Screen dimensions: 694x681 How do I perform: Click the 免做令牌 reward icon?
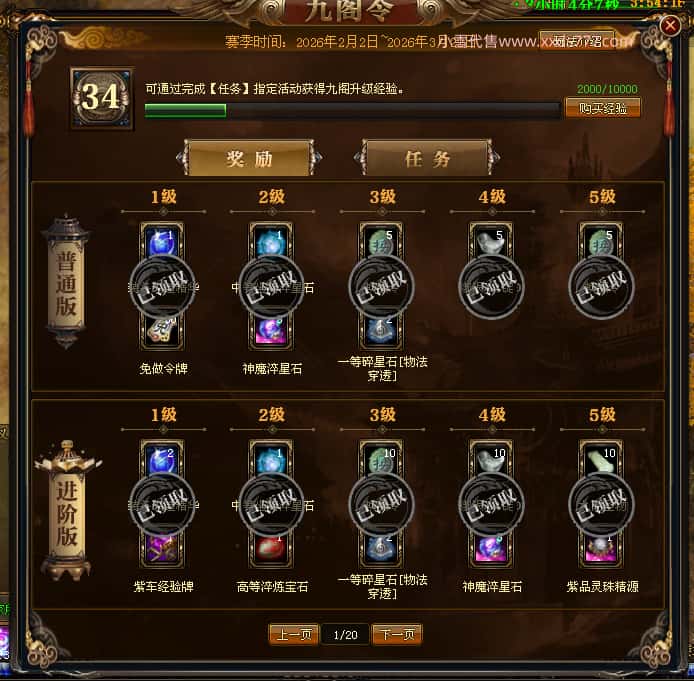[x=162, y=331]
